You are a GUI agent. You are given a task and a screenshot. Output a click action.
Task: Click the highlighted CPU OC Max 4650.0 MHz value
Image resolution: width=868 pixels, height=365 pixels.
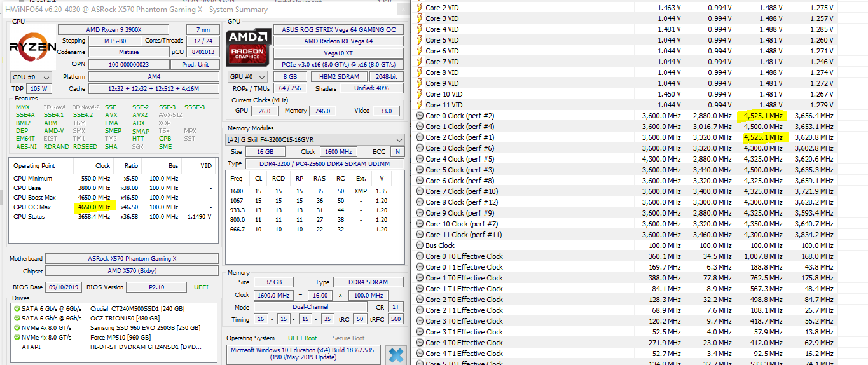[x=93, y=207]
